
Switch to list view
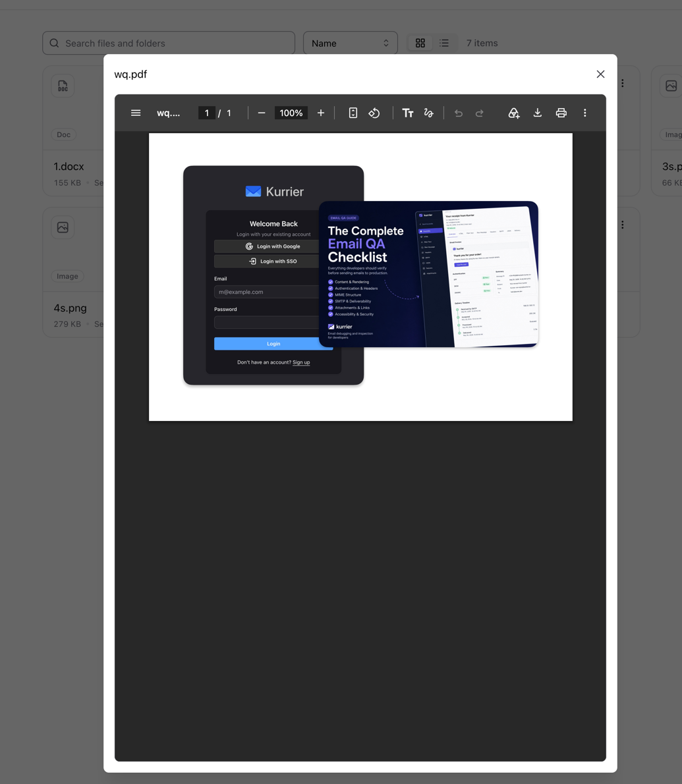point(444,43)
